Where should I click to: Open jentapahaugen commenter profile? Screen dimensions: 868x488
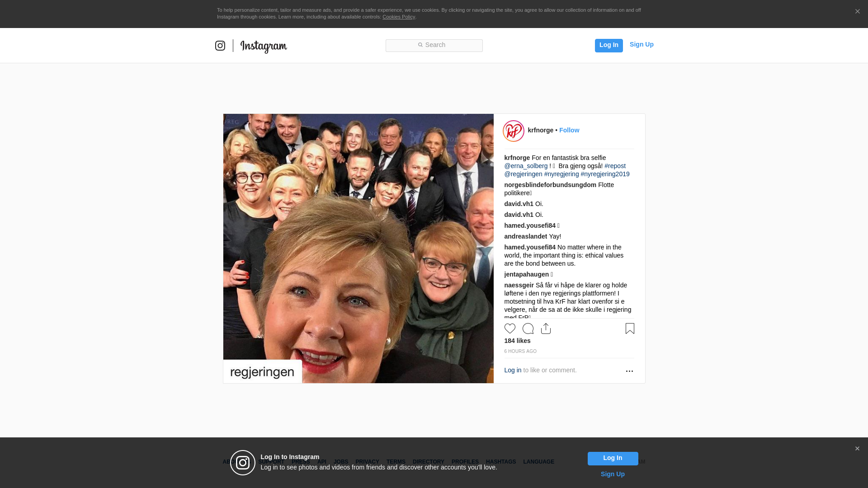click(x=527, y=274)
